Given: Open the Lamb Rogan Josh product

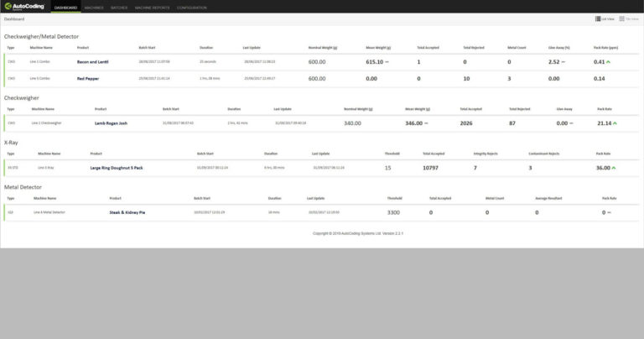Looking at the screenshot, I should [111, 123].
